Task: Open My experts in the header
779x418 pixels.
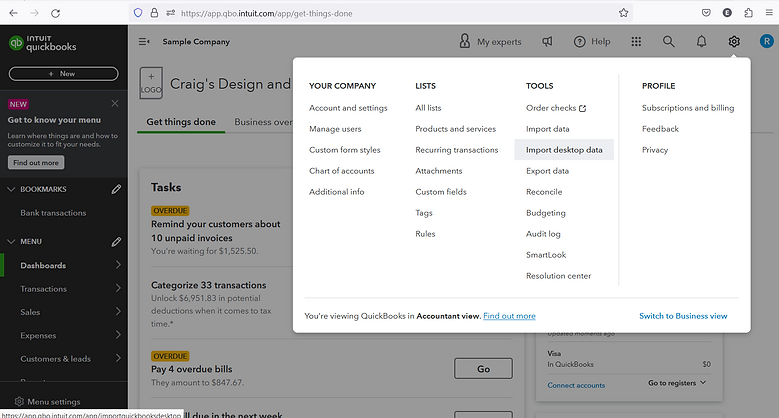Action: point(490,42)
